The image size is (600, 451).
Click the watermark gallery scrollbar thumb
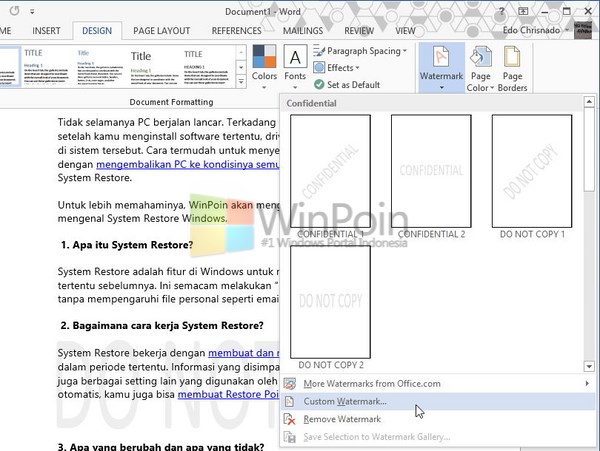coord(589,150)
